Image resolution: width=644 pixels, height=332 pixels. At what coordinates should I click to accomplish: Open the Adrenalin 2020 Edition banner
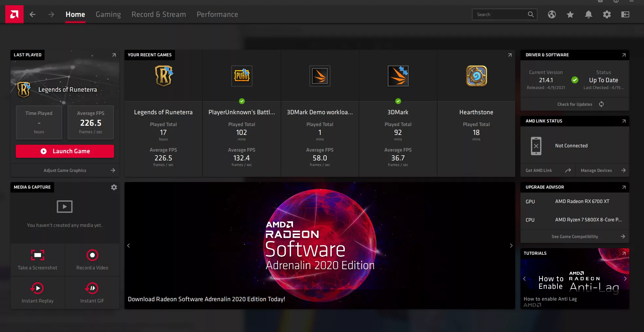tap(320, 246)
